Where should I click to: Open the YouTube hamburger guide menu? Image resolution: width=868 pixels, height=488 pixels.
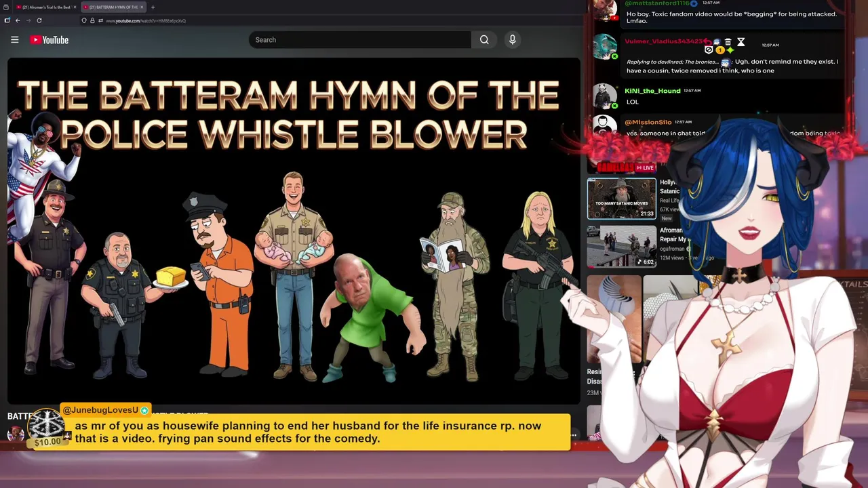(x=14, y=40)
